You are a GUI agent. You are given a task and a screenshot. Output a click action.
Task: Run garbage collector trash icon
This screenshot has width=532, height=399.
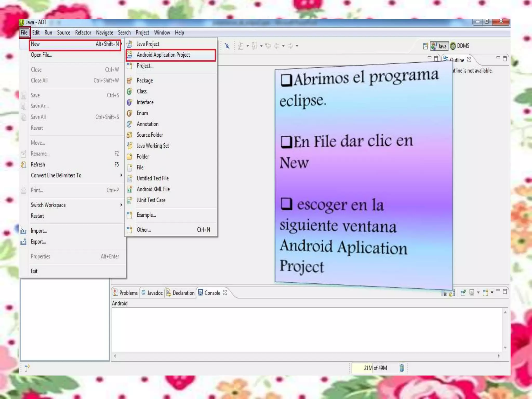[402, 368]
